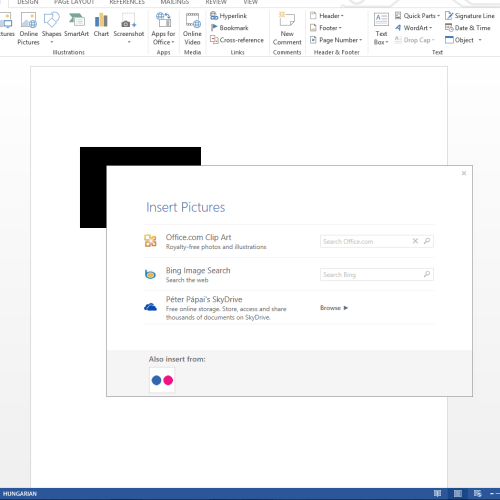
Task: Click the SkyDrive cloud icon
Action: tap(150, 307)
